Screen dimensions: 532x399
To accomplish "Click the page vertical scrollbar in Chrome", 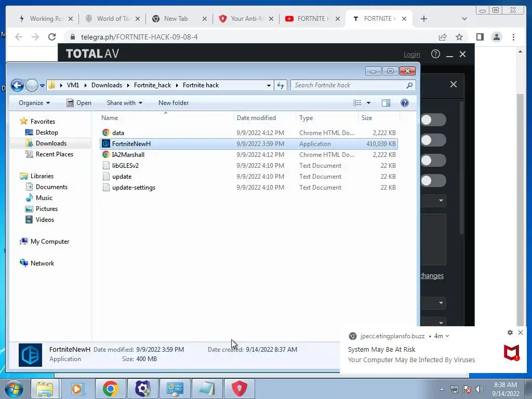I will pos(520,209).
